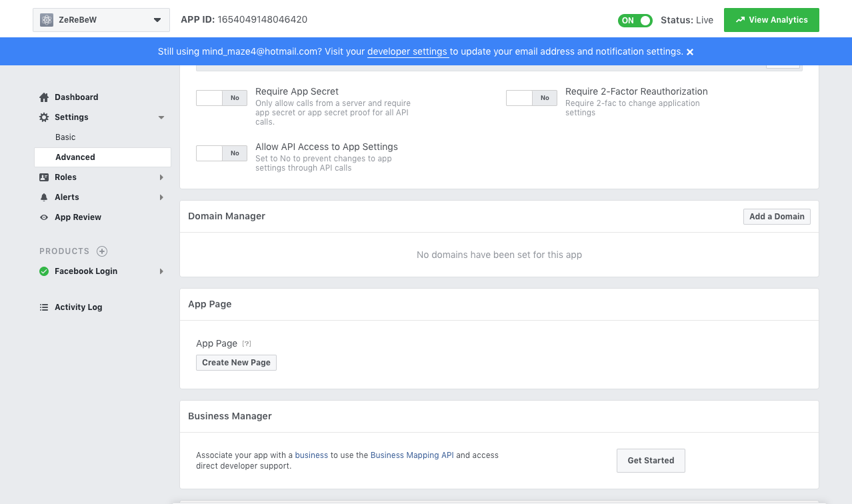Select Advanced settings in sidebar
The height and width of the screenshot is (504, 852).
75,157
